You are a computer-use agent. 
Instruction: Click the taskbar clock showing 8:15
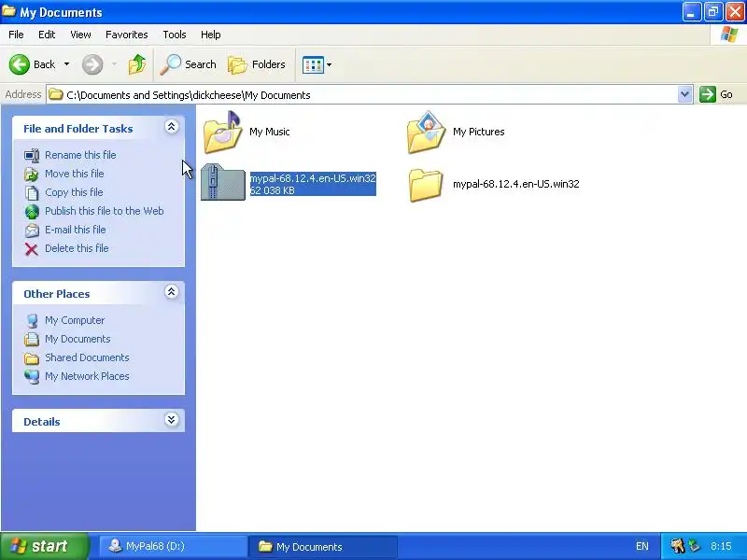pyautogui.click(x=721, y=546)
